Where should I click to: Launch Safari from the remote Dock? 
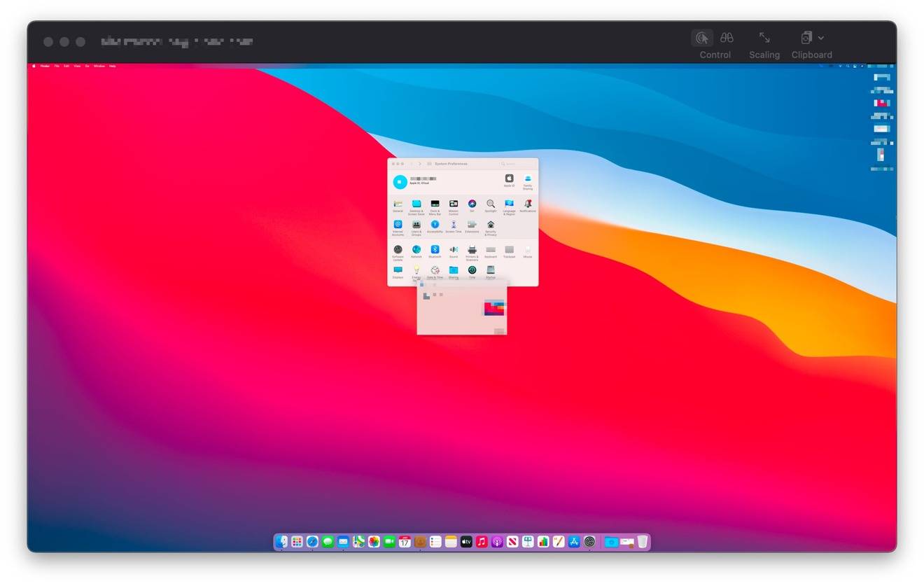click(x=312, y=542)
